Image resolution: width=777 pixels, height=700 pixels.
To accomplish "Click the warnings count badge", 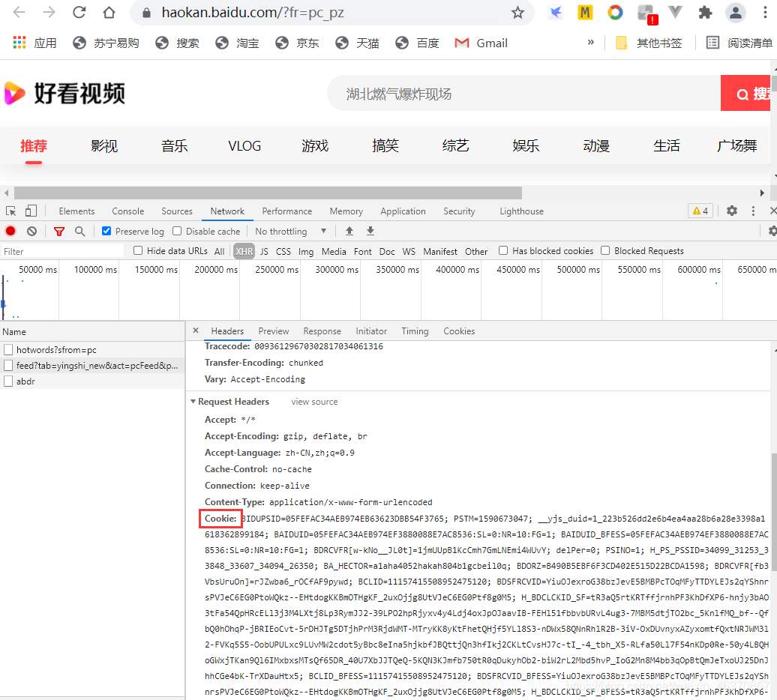I will (x=700, y=211).
